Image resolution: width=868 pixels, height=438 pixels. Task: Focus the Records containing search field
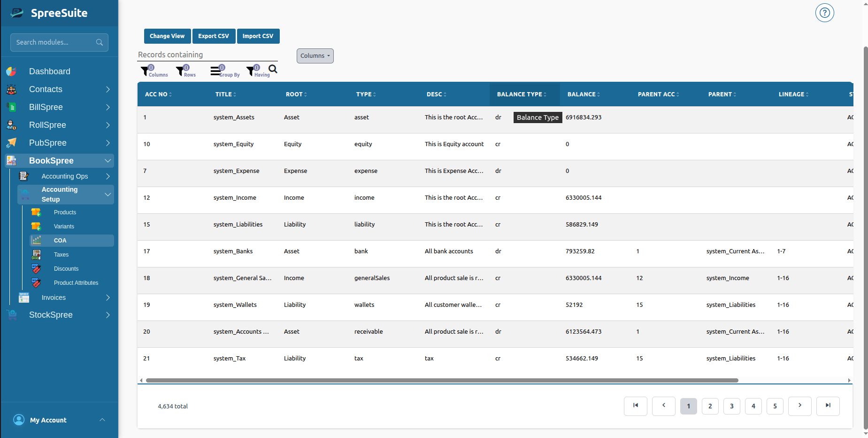[x=208, y=55]
